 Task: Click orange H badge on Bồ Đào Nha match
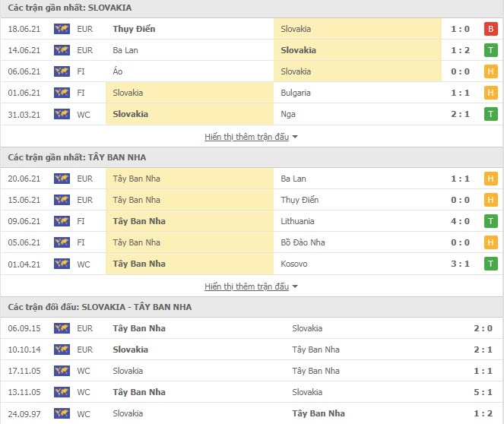point(490,242)
